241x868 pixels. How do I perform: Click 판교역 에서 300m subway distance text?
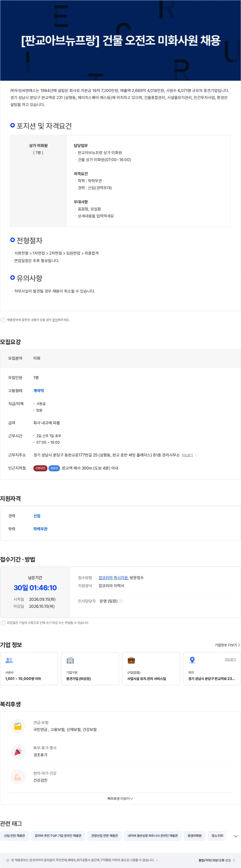coord(90,468)
